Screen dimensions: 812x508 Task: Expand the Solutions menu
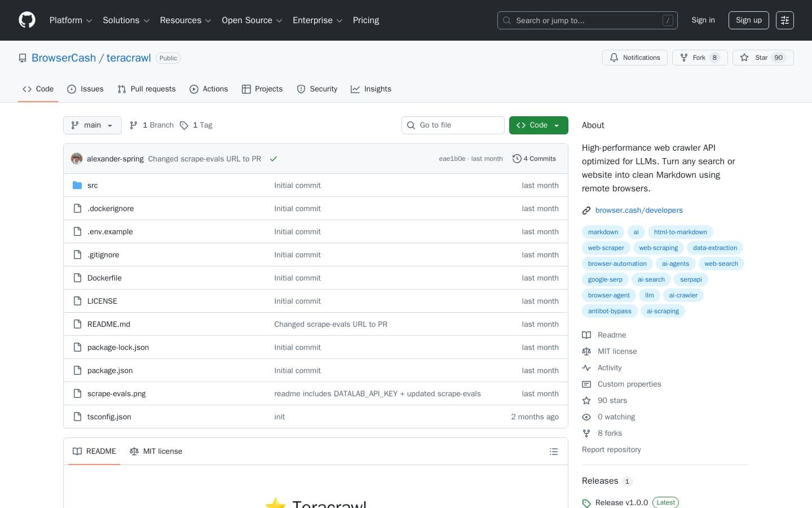click(x=126, y=20)
